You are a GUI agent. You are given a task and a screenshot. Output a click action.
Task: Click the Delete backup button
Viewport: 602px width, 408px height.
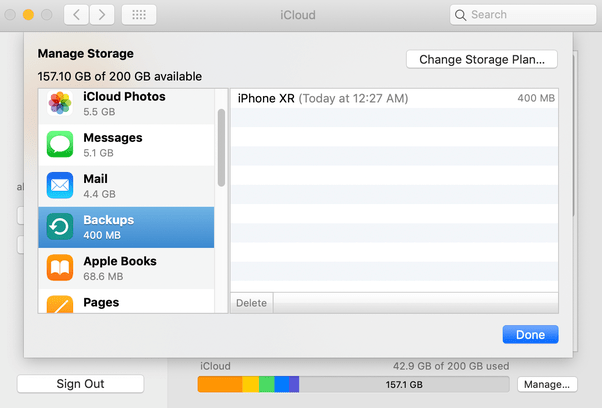pyautogui.click(x=251, y=303)
